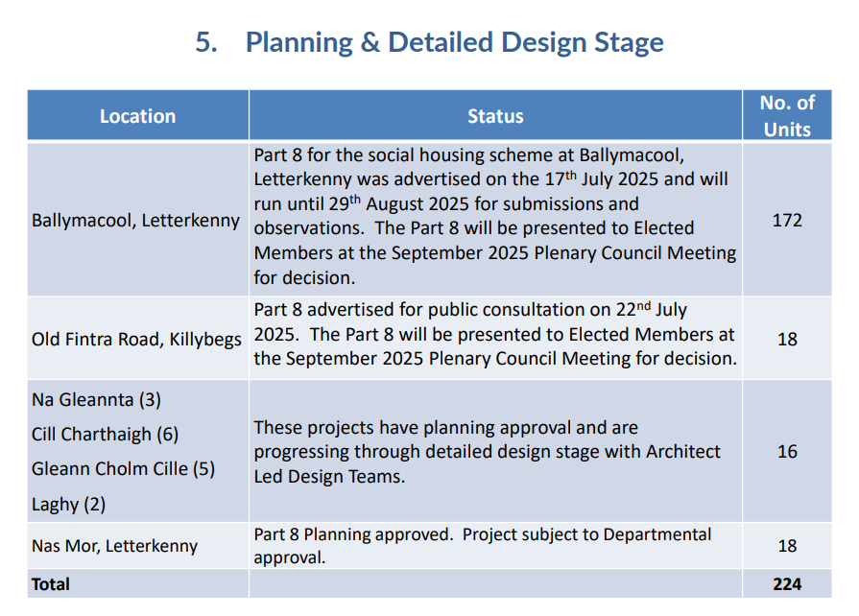Click the 'Old Fintra Road, Killybegs' cell
Image resolution: width=859 pixels, height=616 pixels.
[x=136, y=340]
